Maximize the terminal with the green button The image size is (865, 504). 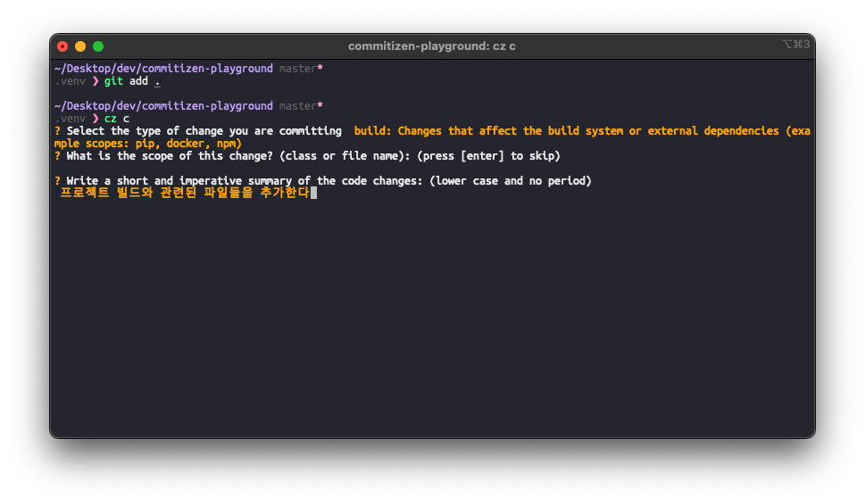[x=98, y=47]
